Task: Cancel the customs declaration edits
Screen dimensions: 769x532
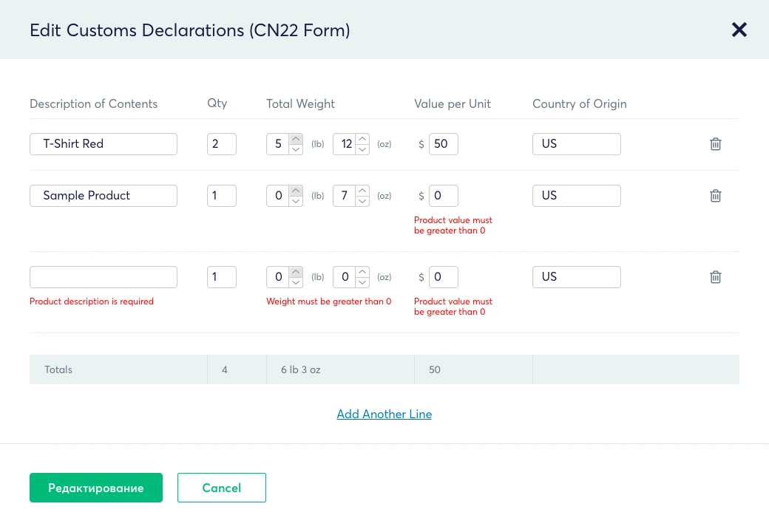Action: tap(221, 488)
